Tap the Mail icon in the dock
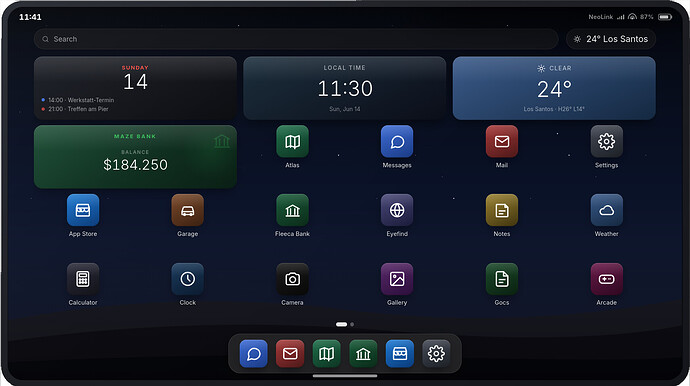The width and height of the screenshot is (690, 386). pyautogui.click(x=290, y=353)
